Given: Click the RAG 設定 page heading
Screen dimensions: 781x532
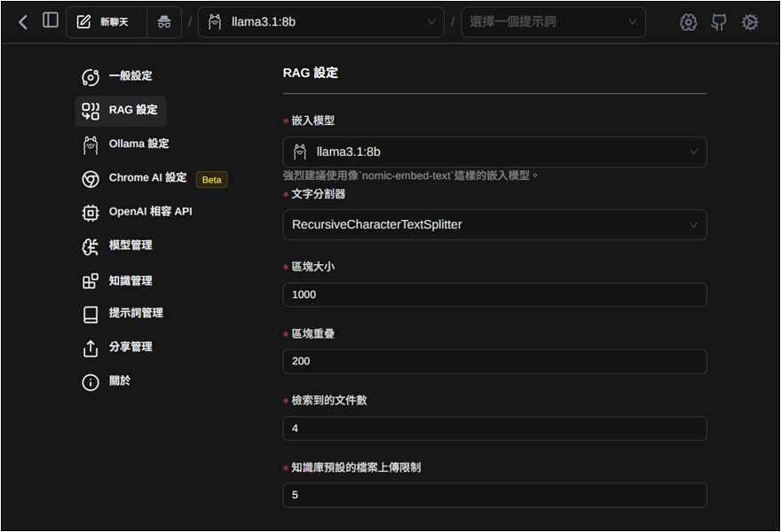Looking at the screenshot, I should [311, 74].
